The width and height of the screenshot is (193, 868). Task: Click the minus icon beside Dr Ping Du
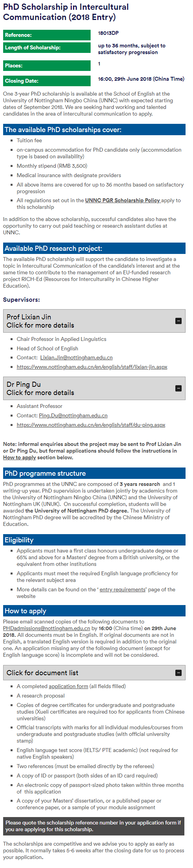[x=178, y=388]
